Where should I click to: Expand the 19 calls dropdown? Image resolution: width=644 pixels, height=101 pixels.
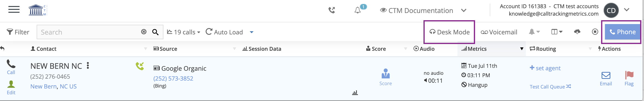click(x=184, y=32)
